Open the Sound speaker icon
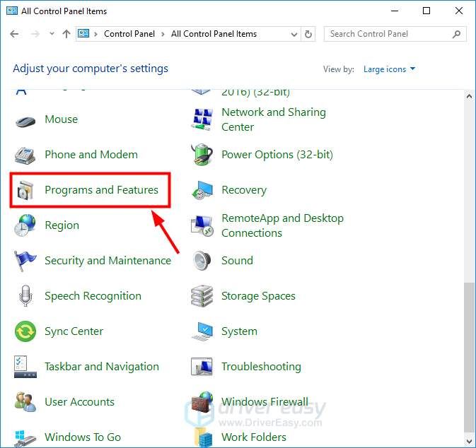The width and height of the screenshot is (476, 448). pyautogui.click(x=202, y=261)
